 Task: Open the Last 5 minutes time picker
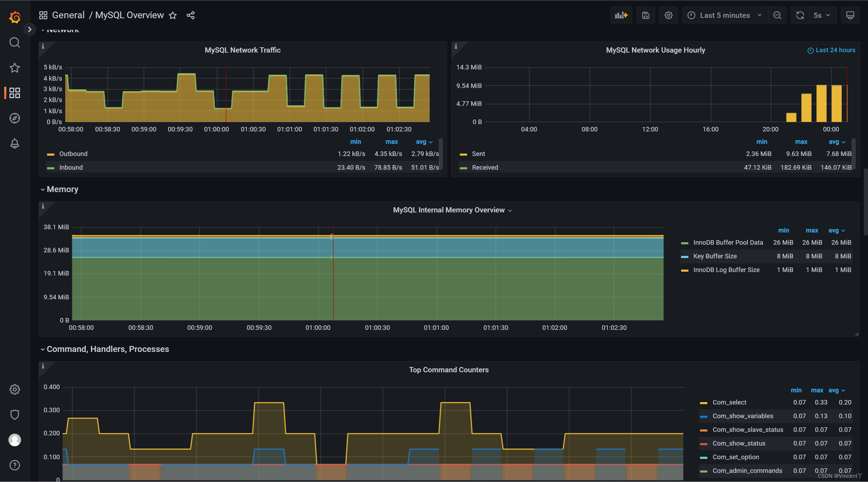(725, 15)
